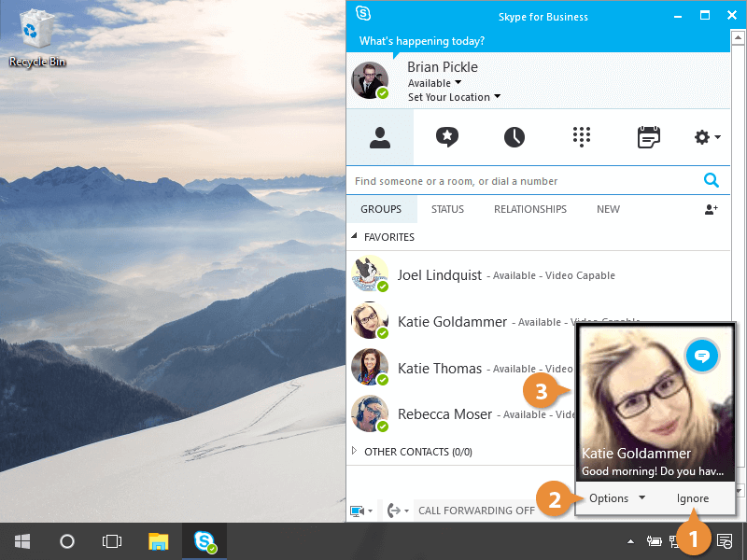Click Ignore on the incoming message
The width and height of the screenshot is (747, 560).
pos(693,498)
